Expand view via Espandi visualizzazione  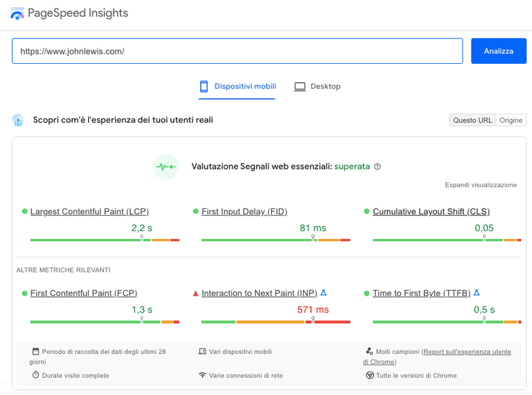point(481,185)
